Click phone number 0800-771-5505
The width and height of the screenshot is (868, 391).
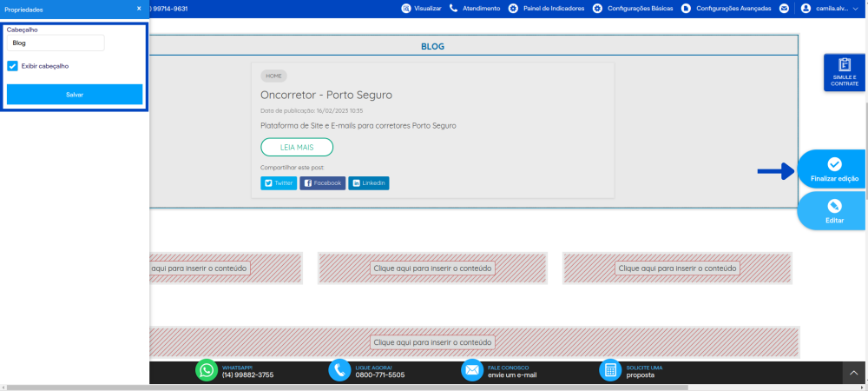[x=380, y=375]
